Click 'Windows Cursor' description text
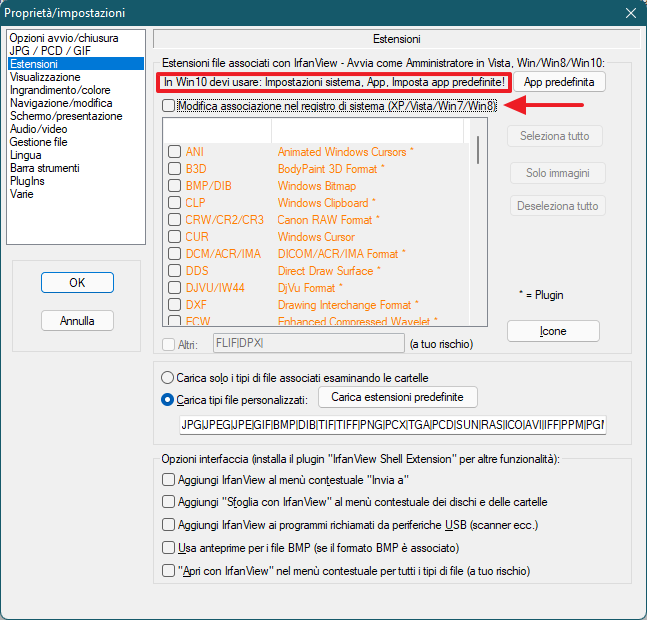Screen dimensions: 647x620 (x=316, y=237)
